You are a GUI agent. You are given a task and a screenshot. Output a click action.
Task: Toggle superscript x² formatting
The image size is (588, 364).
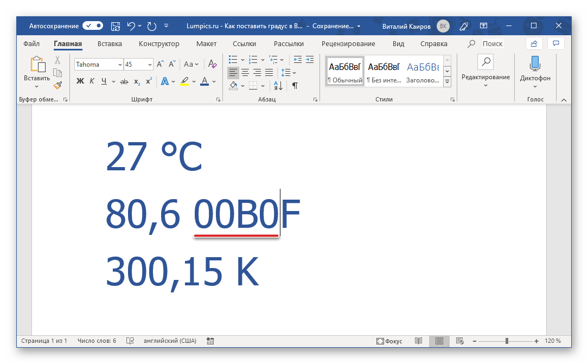click(149, 81)
